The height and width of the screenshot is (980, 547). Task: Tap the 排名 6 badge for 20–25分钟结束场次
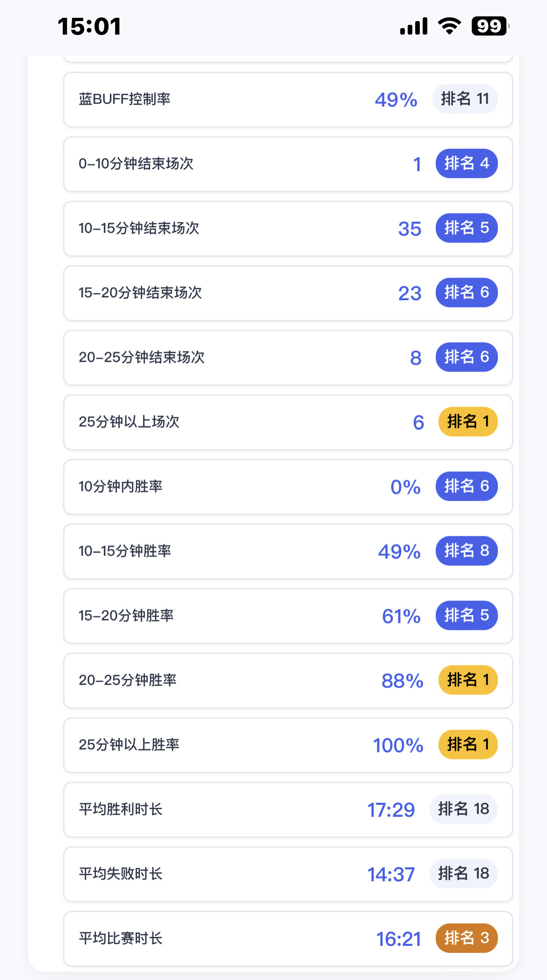(466, 357)
